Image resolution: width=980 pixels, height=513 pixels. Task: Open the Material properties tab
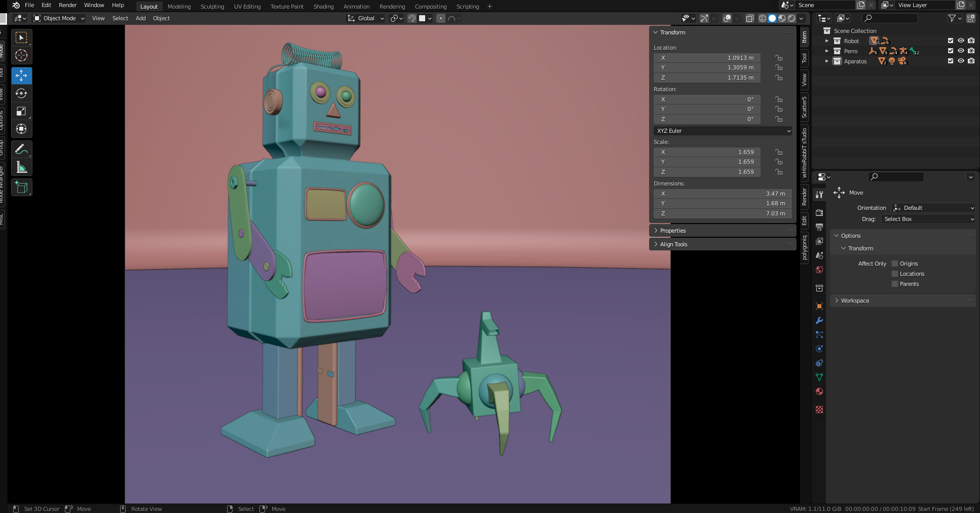coord(819,391)
